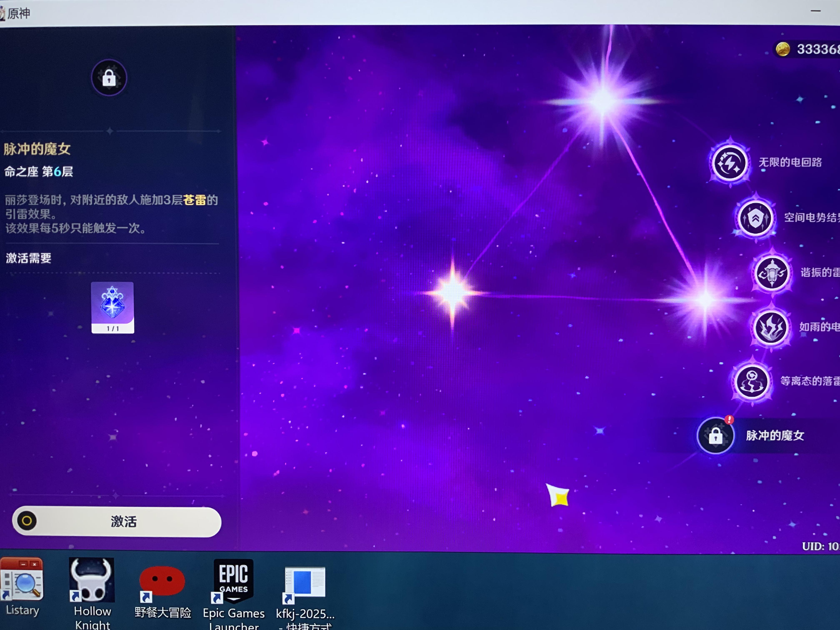Click the lock icon atop the details panel
The width and height of the screenshot is (840, 630).
coord(109,78)
